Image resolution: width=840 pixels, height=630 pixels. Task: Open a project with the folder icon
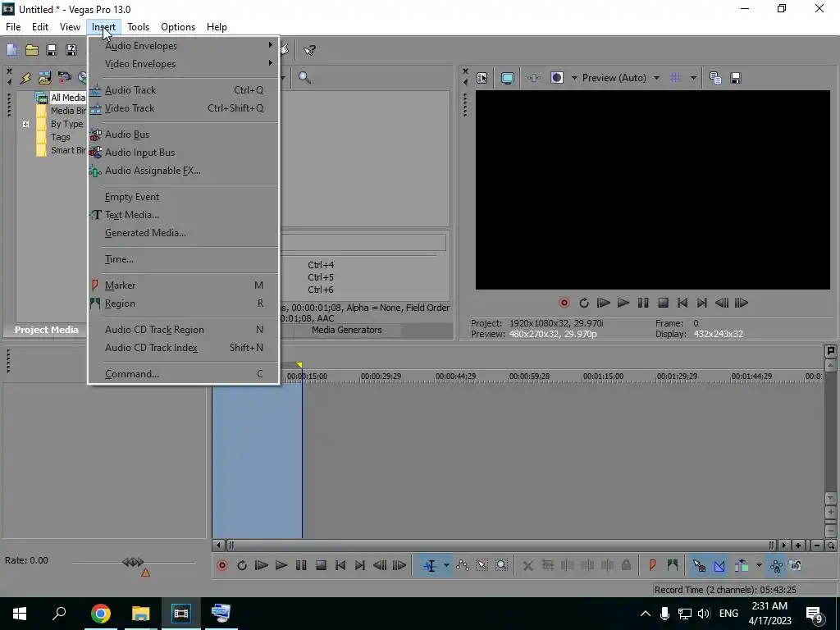click(x=32, y=50)
